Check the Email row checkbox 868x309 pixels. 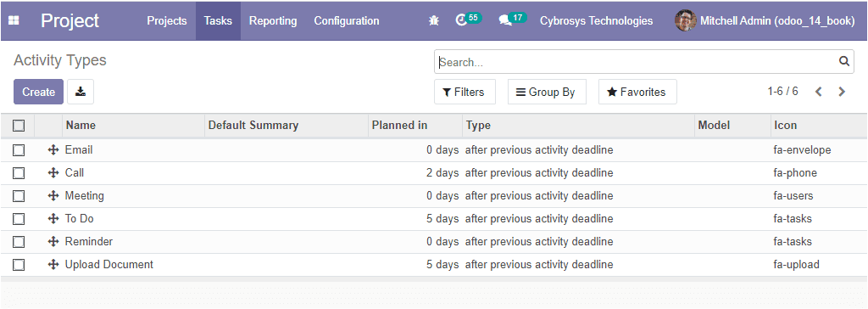pos(19,150)
